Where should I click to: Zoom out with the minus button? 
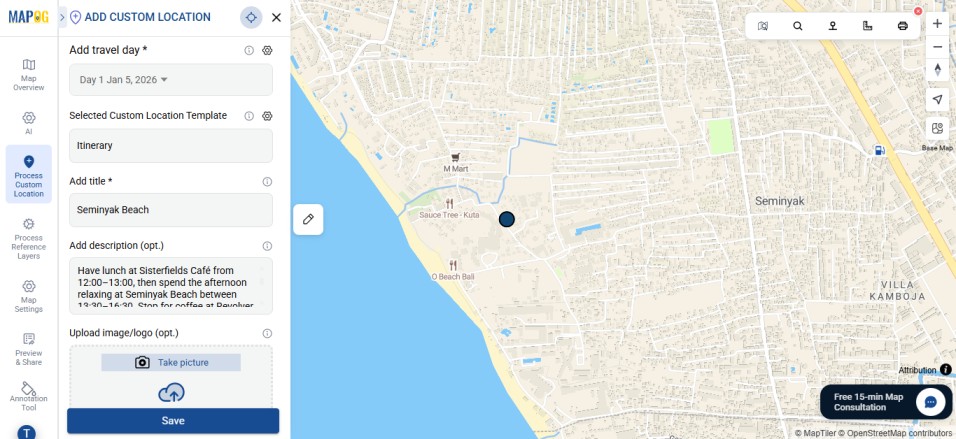pyautogui.click(x=938, y=47)
